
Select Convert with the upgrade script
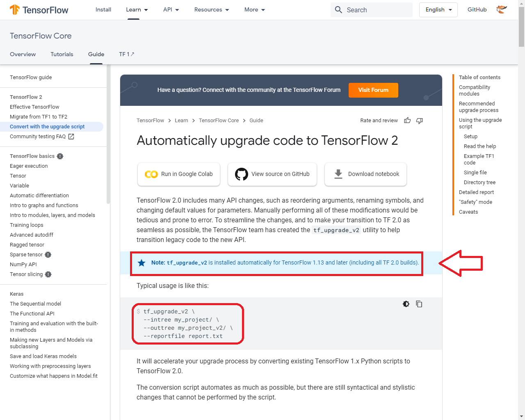click(x=47, y=127)
